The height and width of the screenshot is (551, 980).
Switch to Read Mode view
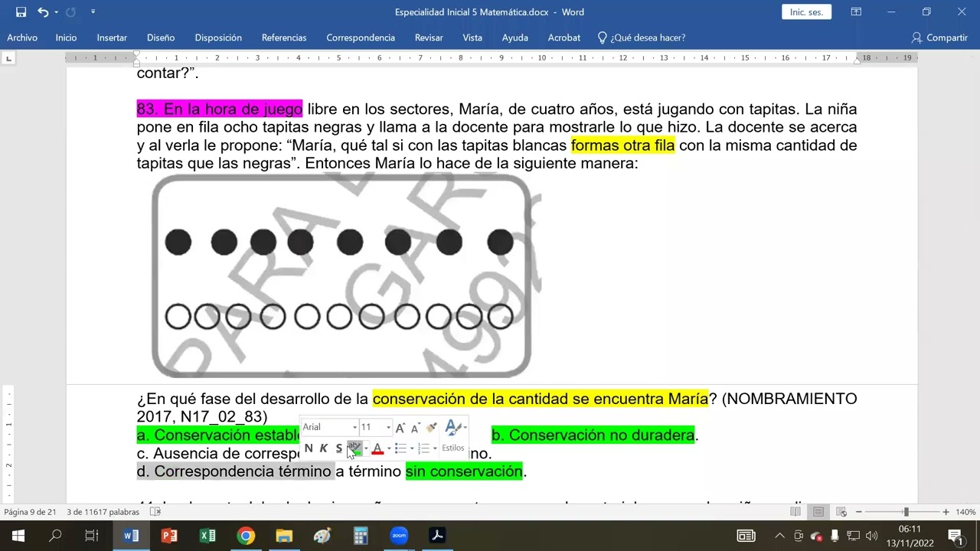795,512
